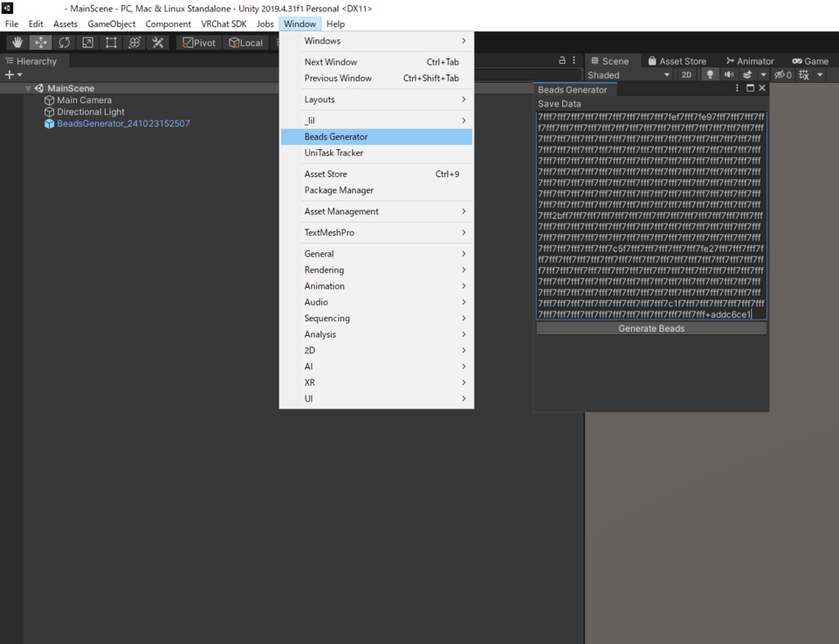Expand Sequencing submenu
Viewport: 839px width, 644px height.
pyautogui.click(x=377, y=318)
